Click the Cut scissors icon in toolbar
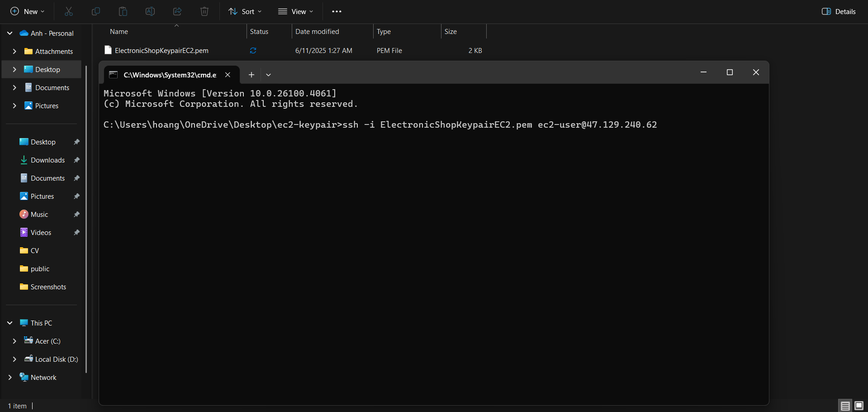 [x=69, y=11]
